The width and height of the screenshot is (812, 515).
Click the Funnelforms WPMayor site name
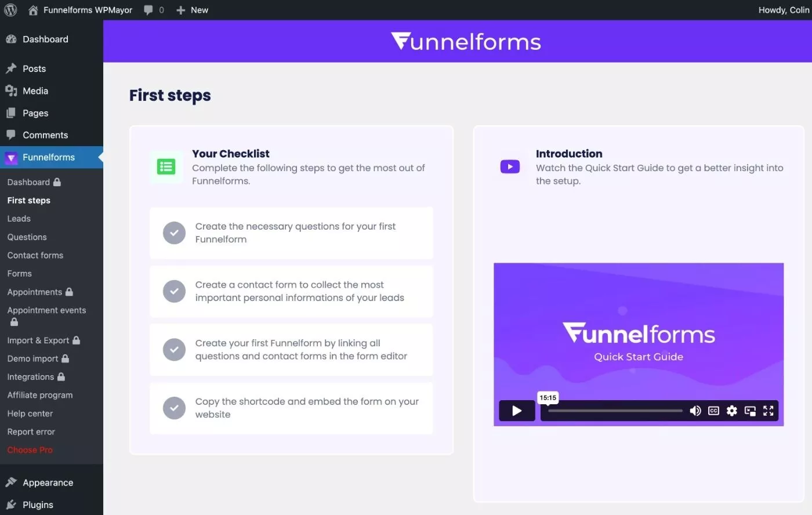[x=88, y=10]
